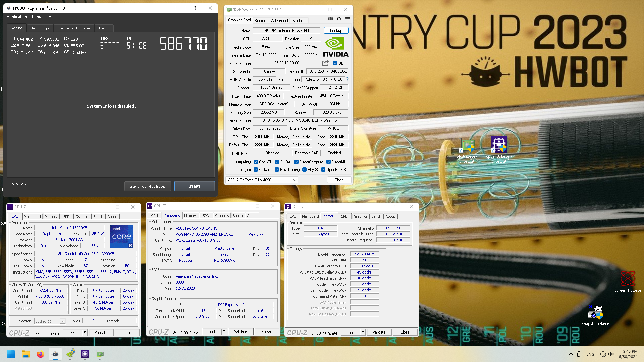The height and width of the screenshot is (362, 644).
Task: Switch to Advanced tab in GPU-Z
Action: 279,20
